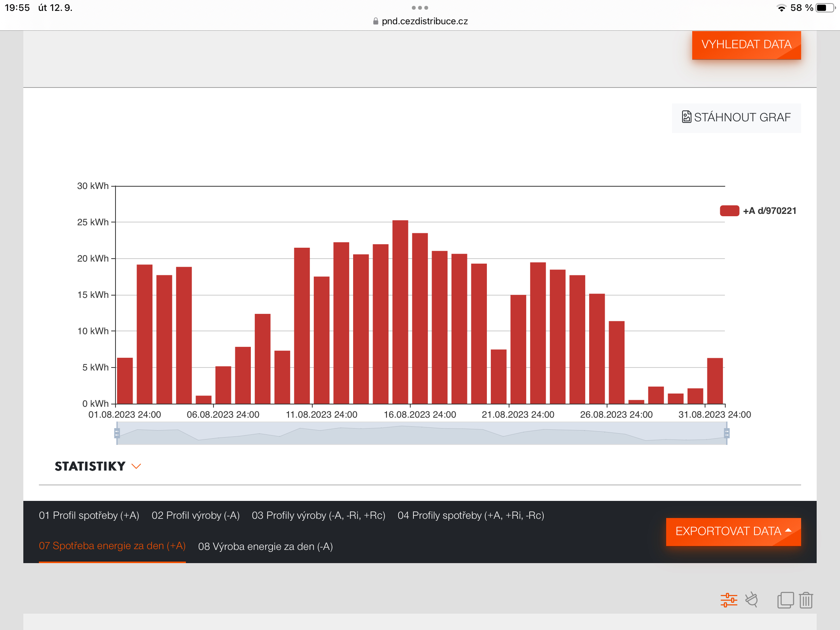Expand the STATISTIKY section

coord(98,466)
